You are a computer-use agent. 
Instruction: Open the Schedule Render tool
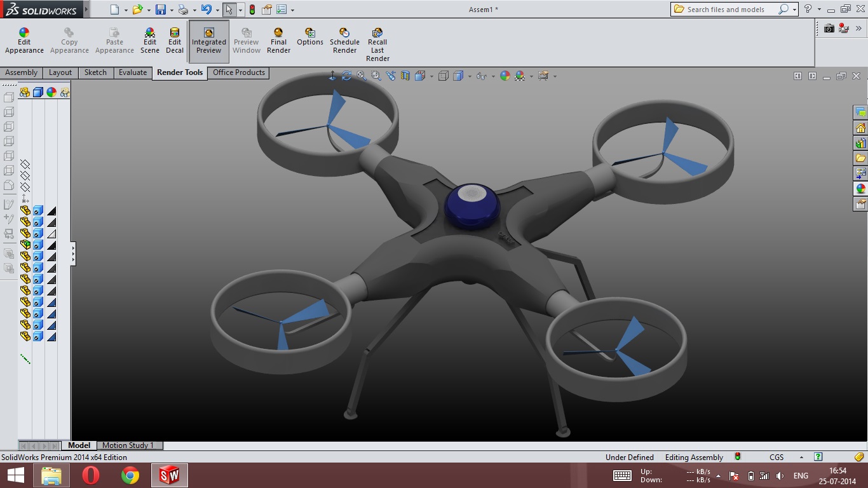tap(344, 41)
